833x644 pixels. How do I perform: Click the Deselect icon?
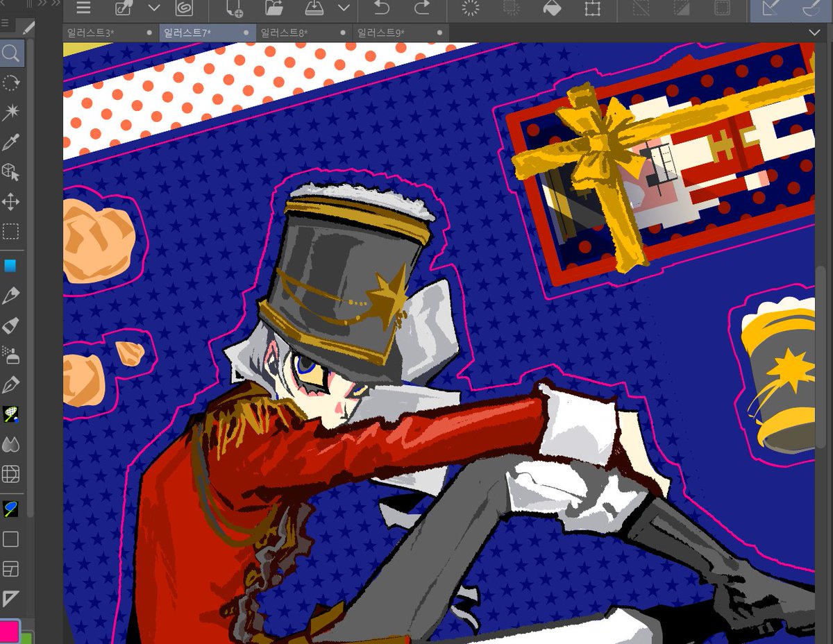coord(642,8)
